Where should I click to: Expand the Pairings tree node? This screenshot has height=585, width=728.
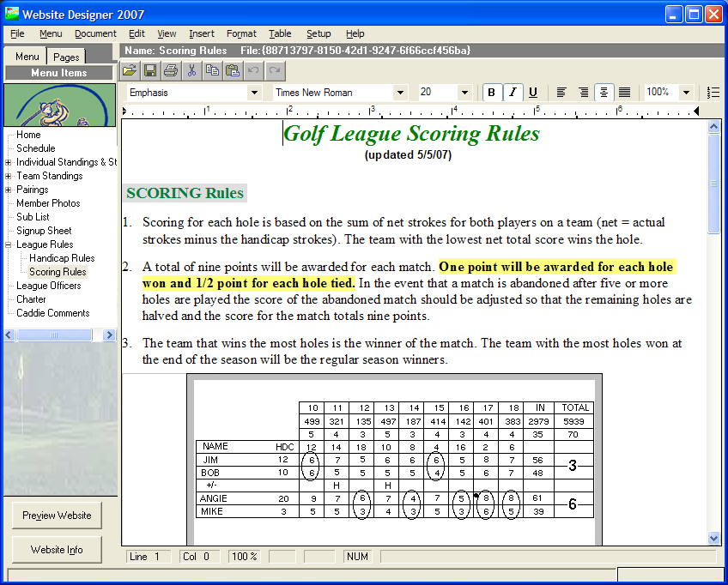pyautogui.click(x=8, y=190)
